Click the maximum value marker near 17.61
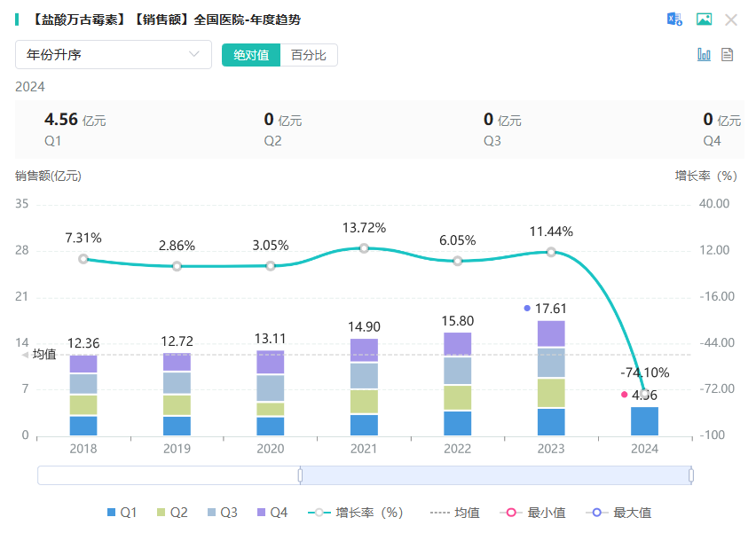The height and width of the screenshot is (533, 756). (527, 308)
